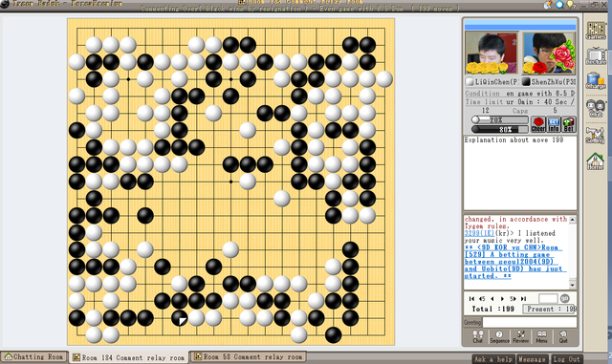Click the title bar magnifier search icon
This screenshot has height=364, width=612.
[x=559, y=4]
